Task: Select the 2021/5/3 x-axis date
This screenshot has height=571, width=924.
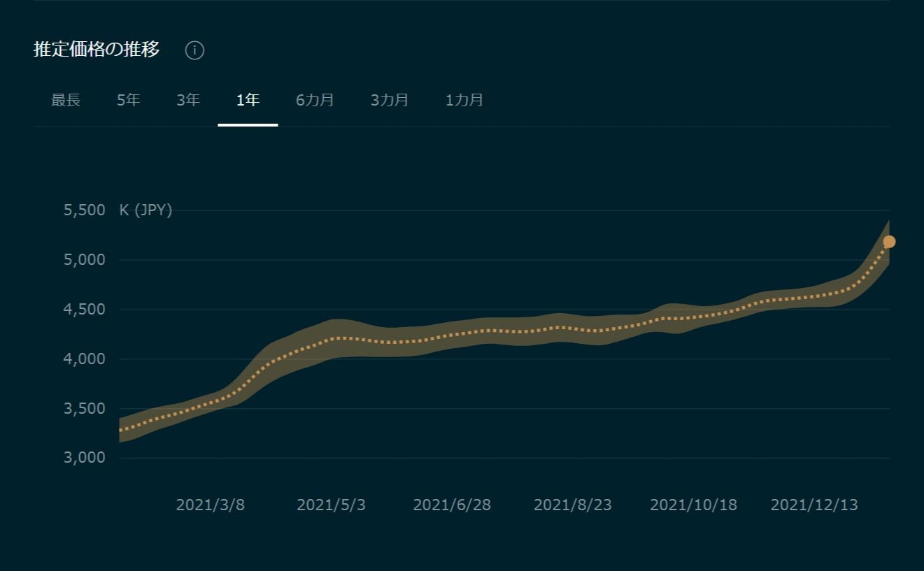Action: (331, 505)
